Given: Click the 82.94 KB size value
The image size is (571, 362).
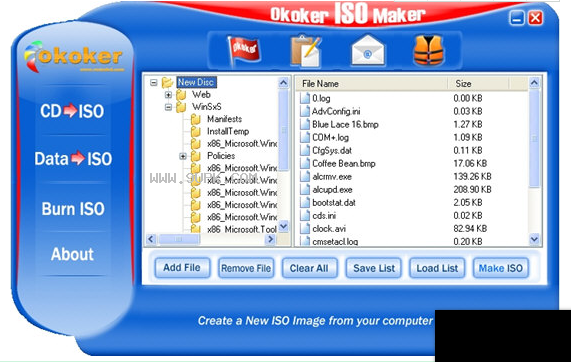Looking at the screenshot, I should point(470,229).
